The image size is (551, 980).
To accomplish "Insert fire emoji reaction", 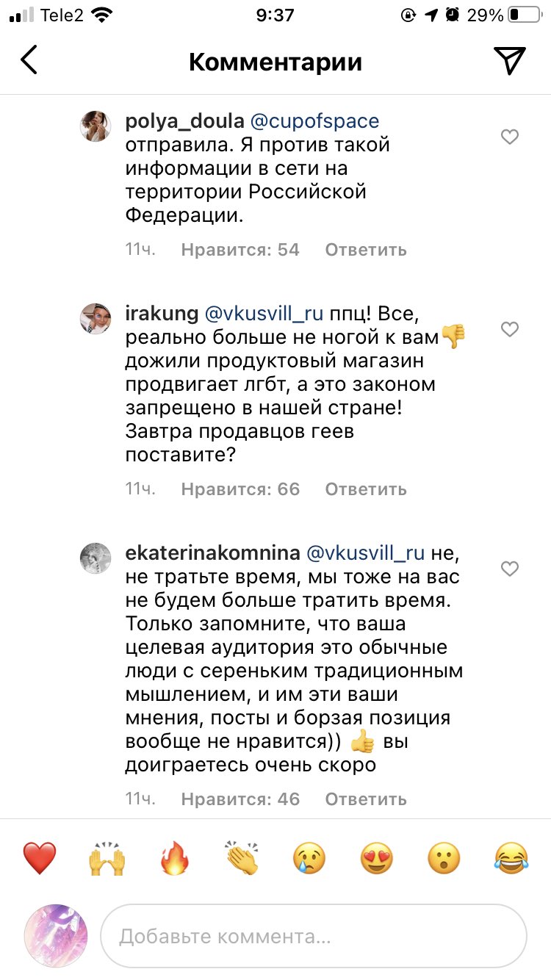I will point(175,857).
